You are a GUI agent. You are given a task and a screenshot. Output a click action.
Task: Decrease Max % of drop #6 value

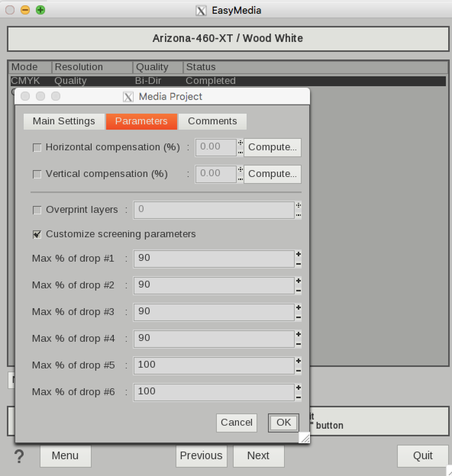[x=299, y=397]
